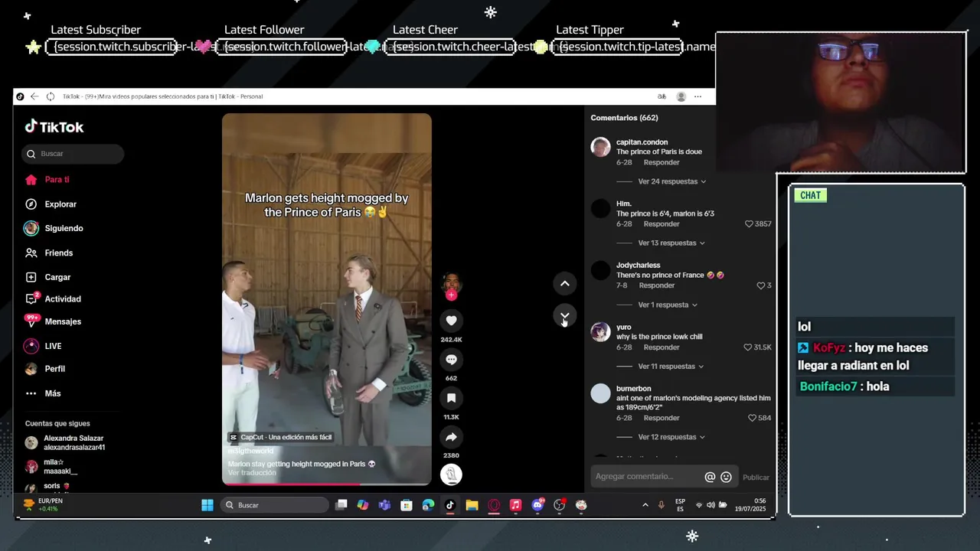Expand 'Ver 11 respuestas' replies
The width and height of the screenshot is (980, 551).
coord(671,367)
